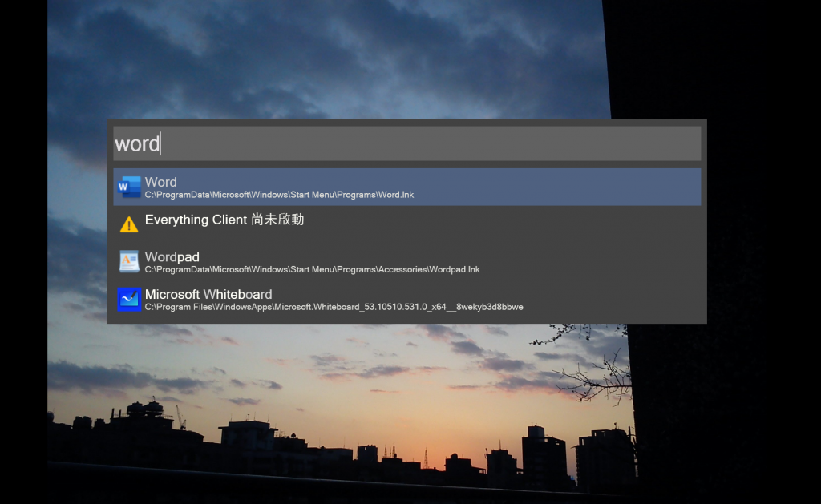
Task: Click the search box containing 'word'
Action: 406,143
